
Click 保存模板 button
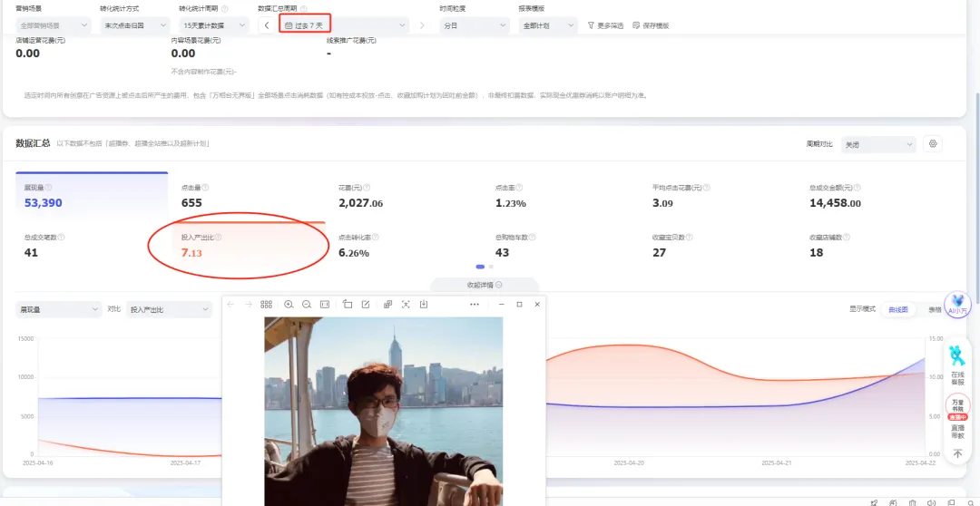point(651,25)
